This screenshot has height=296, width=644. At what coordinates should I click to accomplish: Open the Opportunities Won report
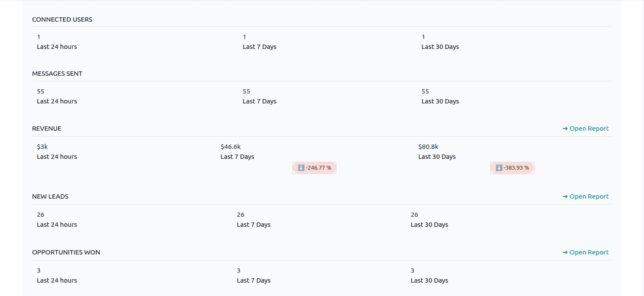click(x=589, y=252)
